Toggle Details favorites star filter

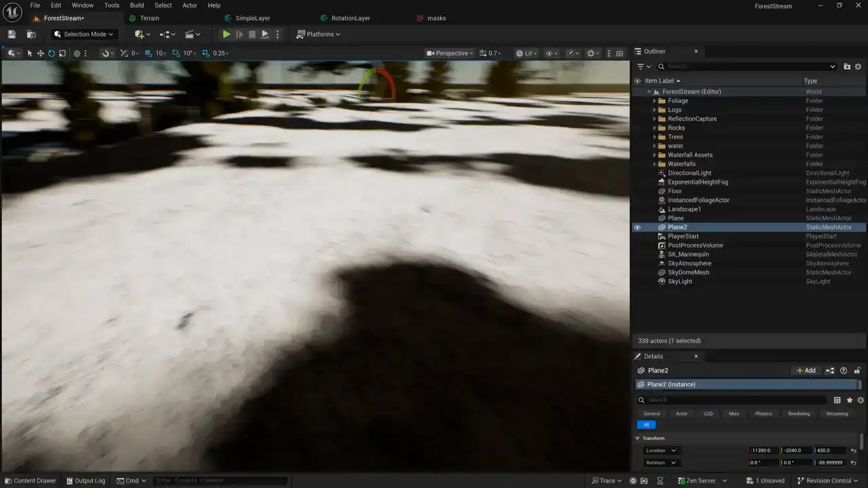click(849, 401)
